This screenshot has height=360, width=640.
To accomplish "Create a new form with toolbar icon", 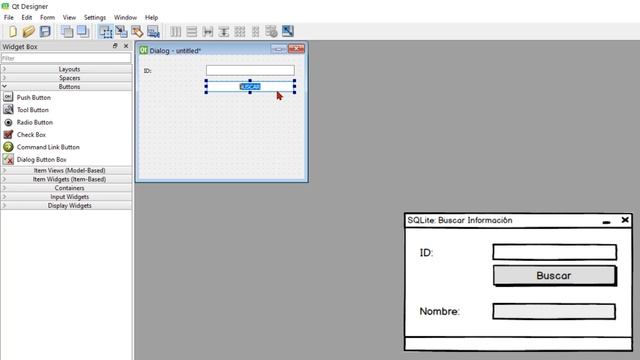I will [x=13, y=31].
